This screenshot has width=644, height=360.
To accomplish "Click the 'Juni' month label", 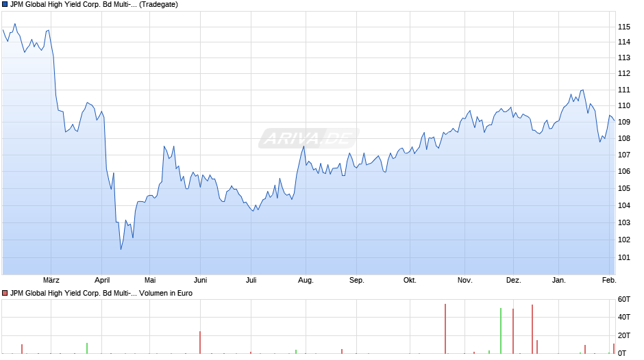I will tap(200, 281).
